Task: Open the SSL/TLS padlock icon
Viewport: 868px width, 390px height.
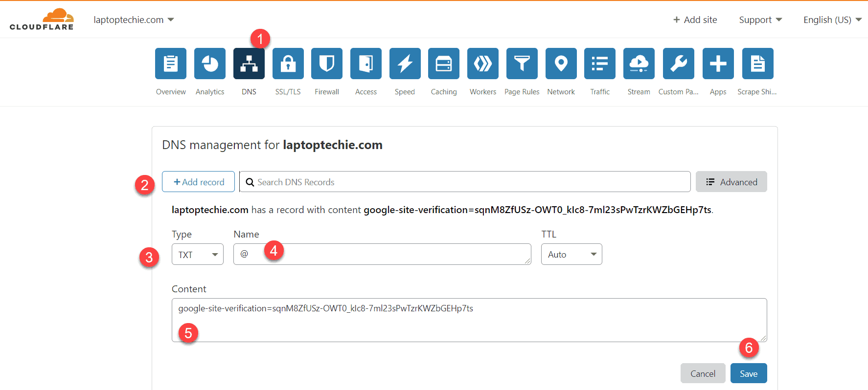Action: 288,64
